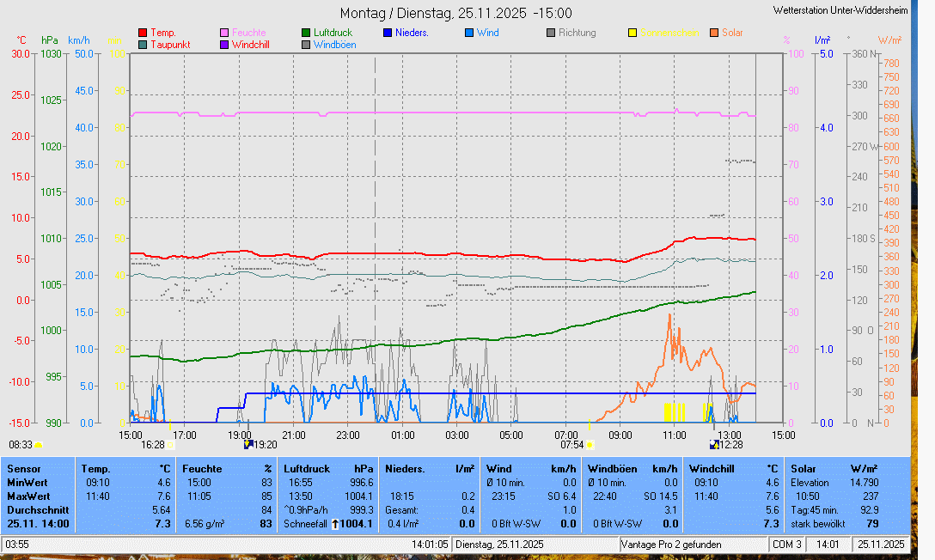Select the Richtung legend label
935x560 pixels.
click(x=577, y=33)
